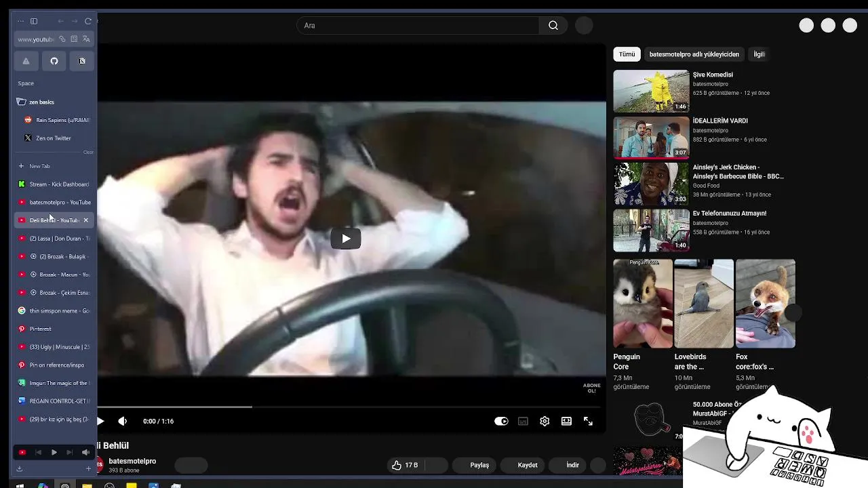Switch to Stream - Kick Dashboard tab
Screen dimensions: 868x488
(x=54, y=184)
